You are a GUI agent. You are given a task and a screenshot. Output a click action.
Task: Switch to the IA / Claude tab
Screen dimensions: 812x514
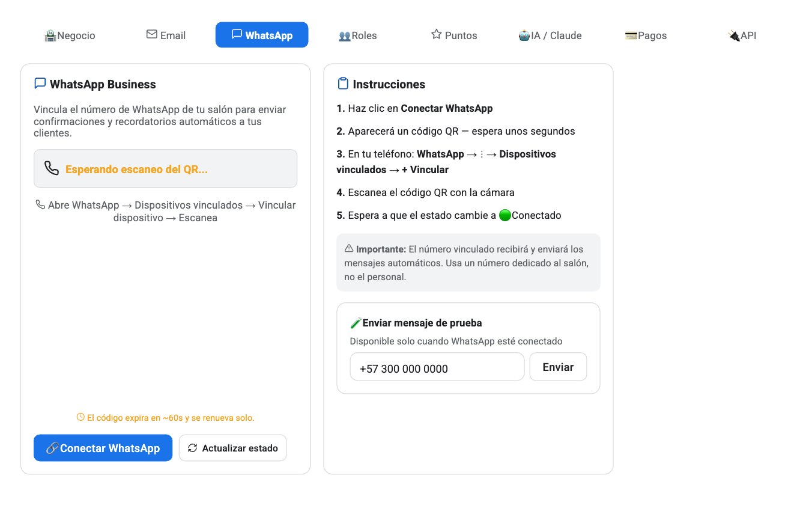pos(550,35)
